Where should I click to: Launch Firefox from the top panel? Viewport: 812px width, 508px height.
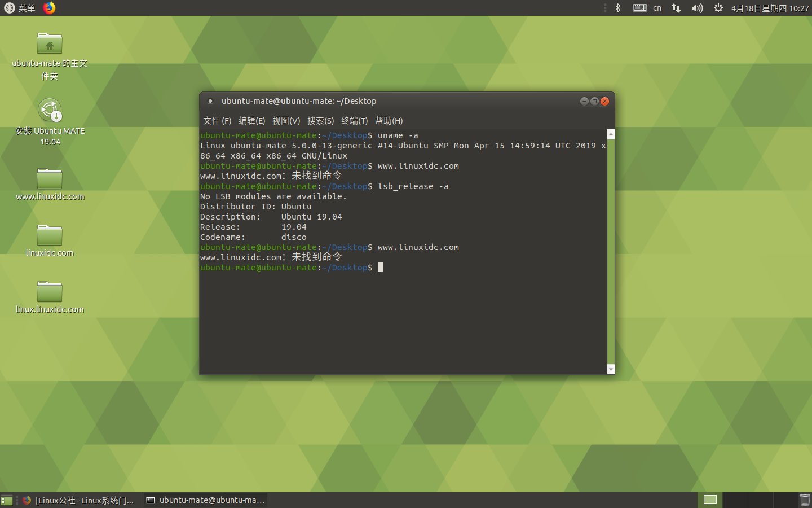point(50,8)
